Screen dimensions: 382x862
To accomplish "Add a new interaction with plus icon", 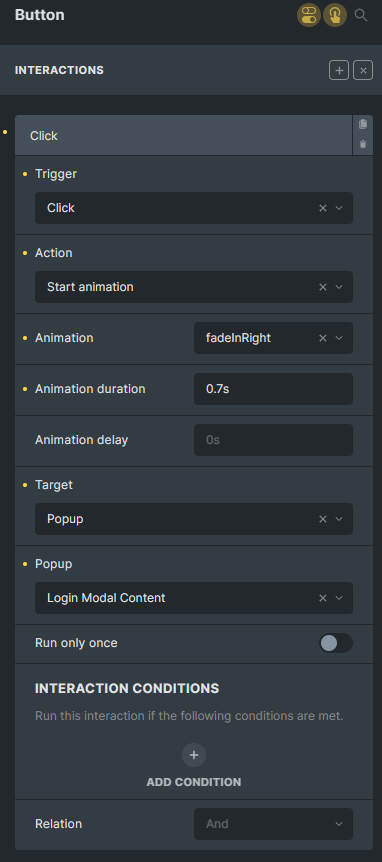I will tap(339, 70).
